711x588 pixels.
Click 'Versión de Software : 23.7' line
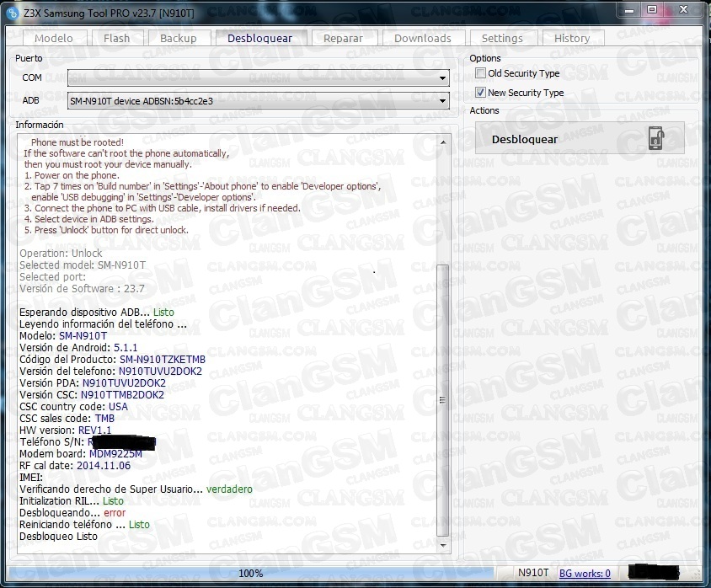point(82,288)
